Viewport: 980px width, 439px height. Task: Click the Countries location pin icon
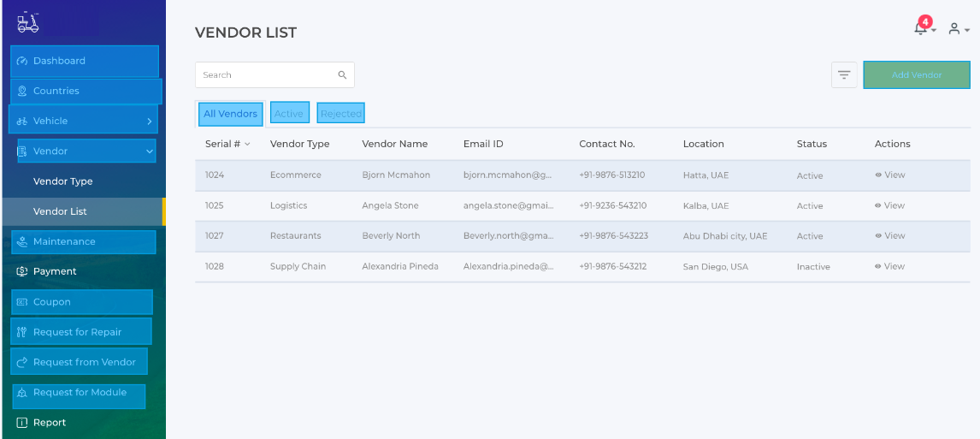click(22, 92)
